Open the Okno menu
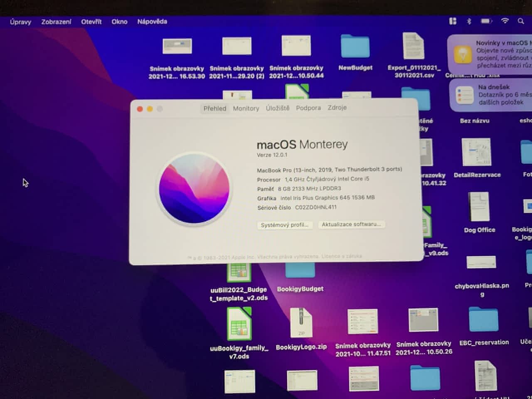This screenshot has width=532, height=399. (x=119, y=22)
